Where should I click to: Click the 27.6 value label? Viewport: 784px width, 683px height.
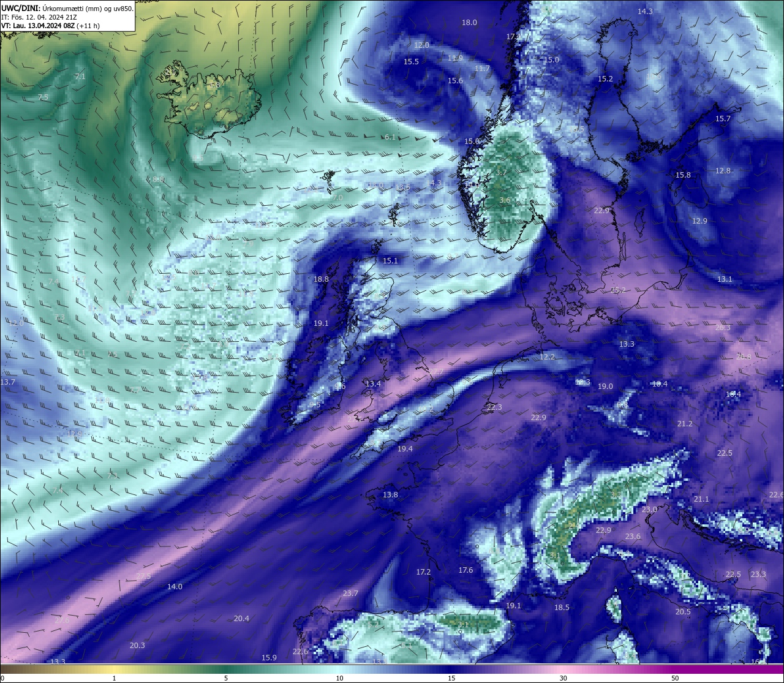(62, 621)
